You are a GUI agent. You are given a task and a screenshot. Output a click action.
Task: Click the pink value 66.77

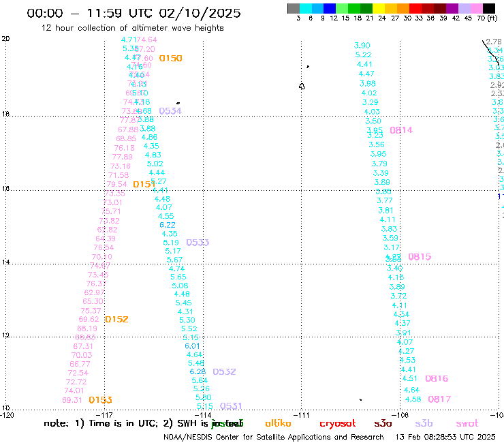tap(80, 364)
